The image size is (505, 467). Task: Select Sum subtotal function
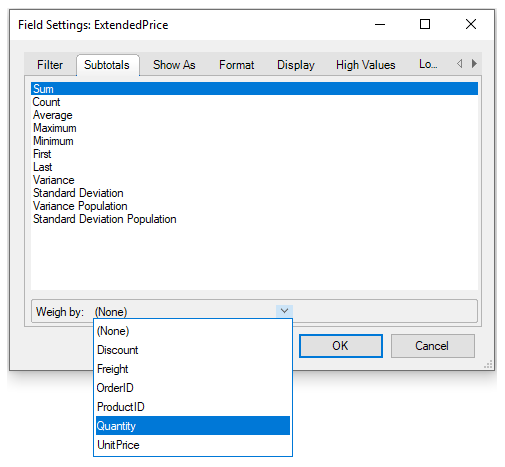(254, 89)
